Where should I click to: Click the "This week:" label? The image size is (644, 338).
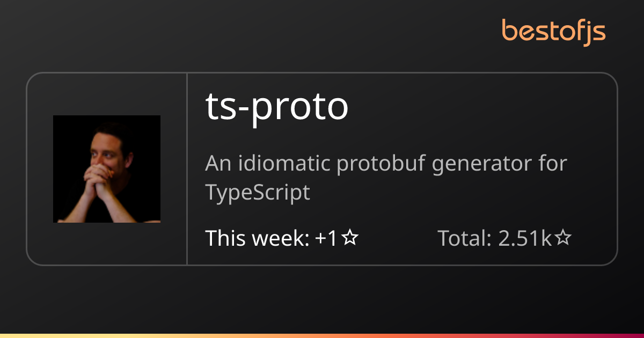(x=257, y=238)
